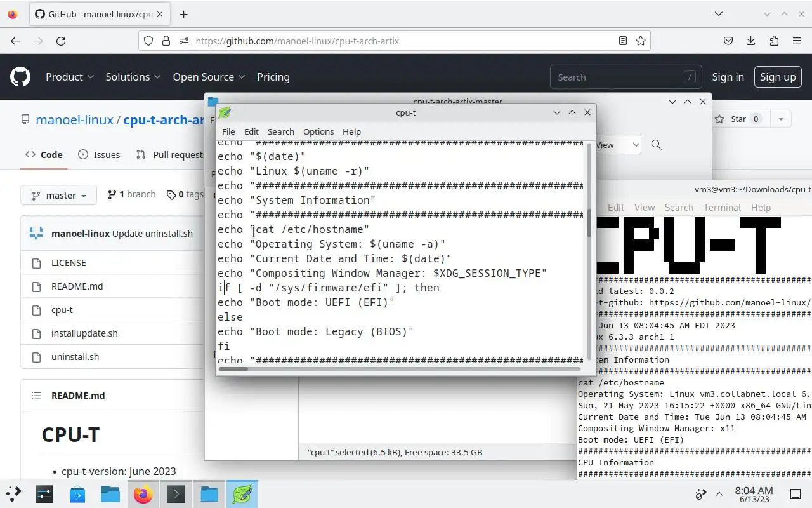Screen dimensions: 812x508
Task: Go back with the Firefox back arrow
Action: tap(15, 41)
